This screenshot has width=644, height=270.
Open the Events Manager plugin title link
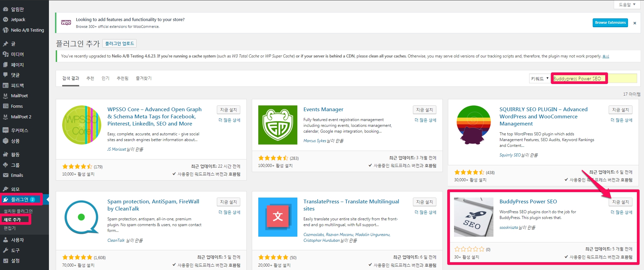[323, 109]
